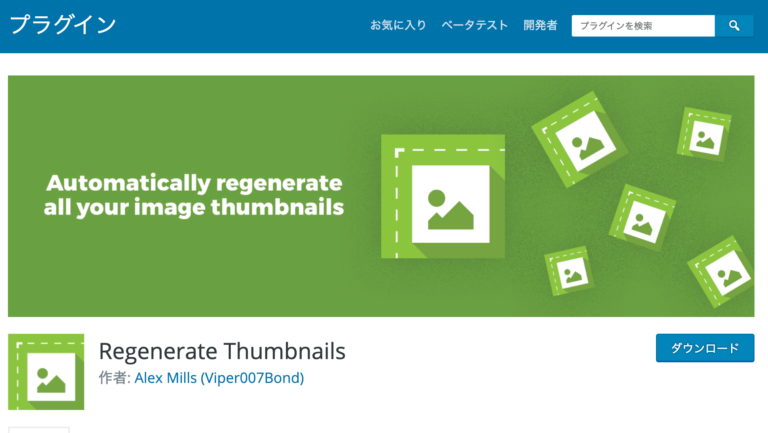The height and width of the screenshot is (433, 768).
Task: Open the ベータテスト menu link
Action: [475, 25]
